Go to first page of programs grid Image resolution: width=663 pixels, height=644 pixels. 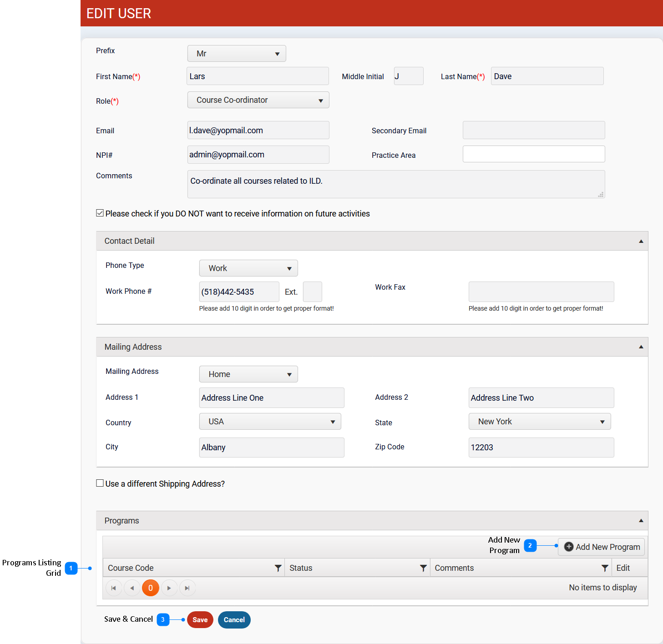[114, 588]
